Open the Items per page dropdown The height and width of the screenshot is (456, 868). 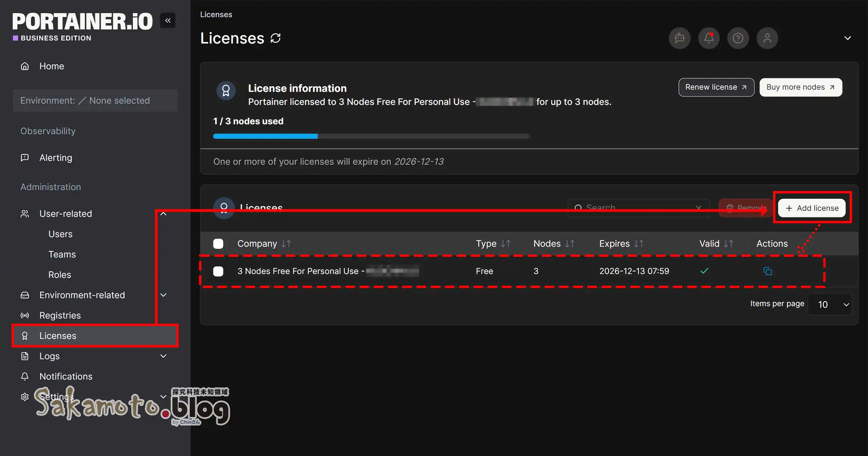pyautogui.click(x=830, y=304)
